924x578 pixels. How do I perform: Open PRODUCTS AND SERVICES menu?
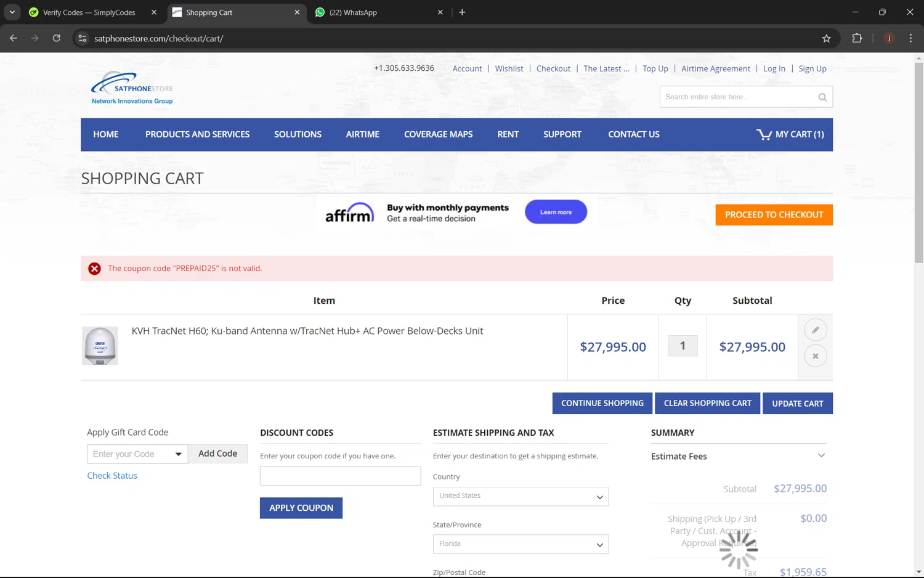click(197, 134)
